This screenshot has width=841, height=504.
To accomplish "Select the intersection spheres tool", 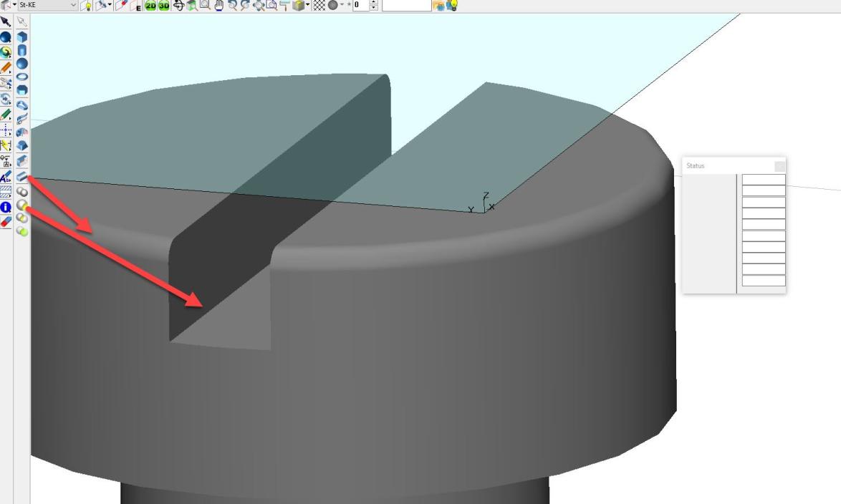I will 21,218.
